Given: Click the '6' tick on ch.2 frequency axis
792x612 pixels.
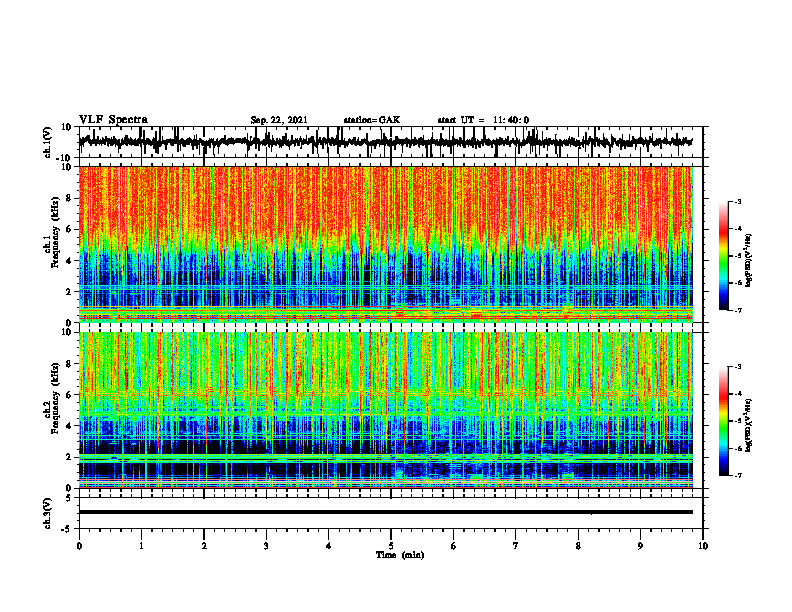Looking at the screenshot, I should (69, 395).
